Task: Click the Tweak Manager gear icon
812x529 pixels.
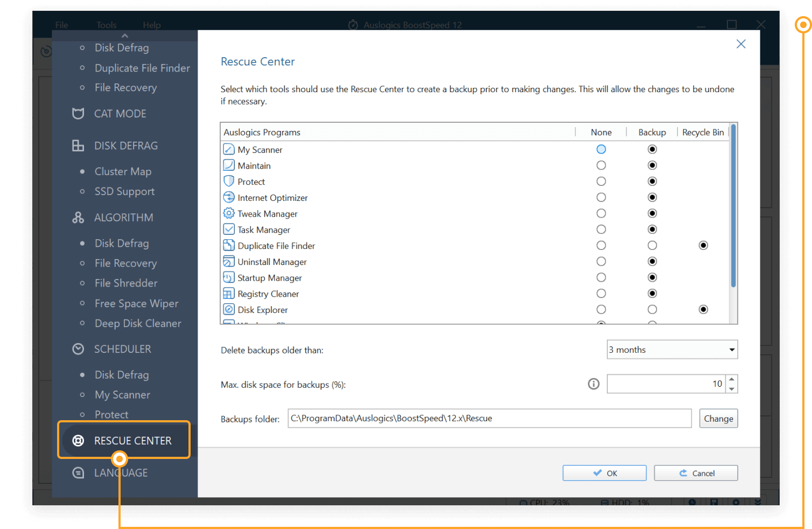Action: pyautogui.click(x=229, y=213)
